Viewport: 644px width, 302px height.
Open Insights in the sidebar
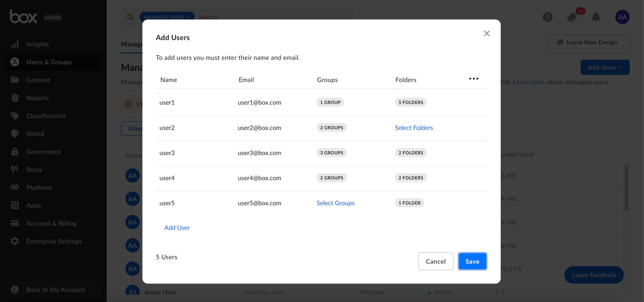click(x=37, y=44)
